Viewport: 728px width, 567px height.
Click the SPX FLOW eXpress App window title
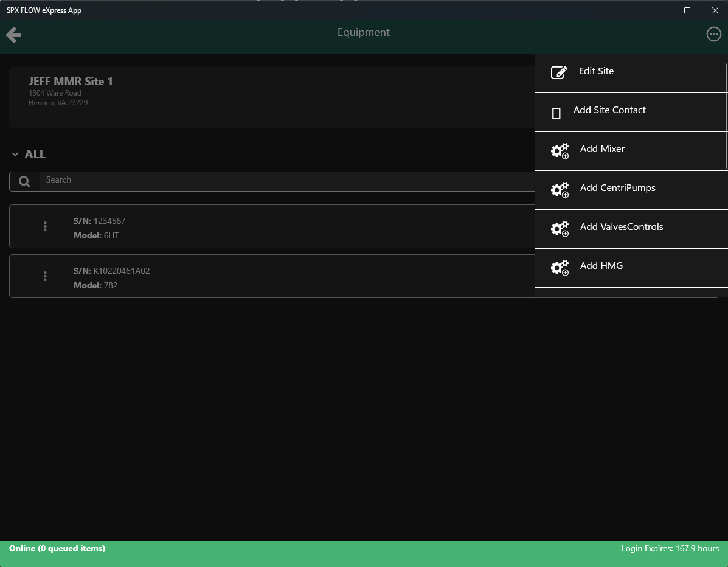click(44, 10)
